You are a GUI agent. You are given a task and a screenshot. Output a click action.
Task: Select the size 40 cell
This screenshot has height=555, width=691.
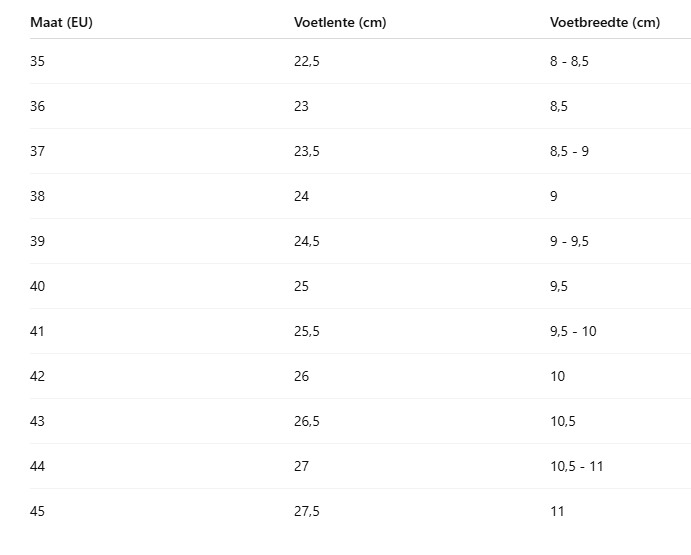(37, 286)
